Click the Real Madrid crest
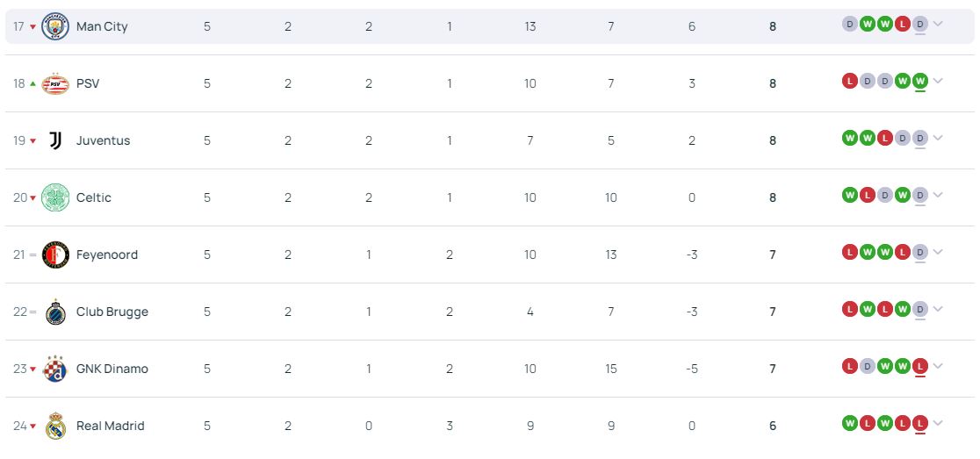The image size is (980, 459). (55, 426)
